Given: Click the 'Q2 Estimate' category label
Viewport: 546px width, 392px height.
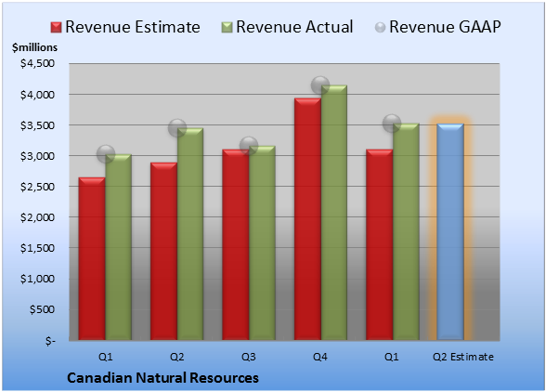Looking at the screenshot, I should pos(463,357).
